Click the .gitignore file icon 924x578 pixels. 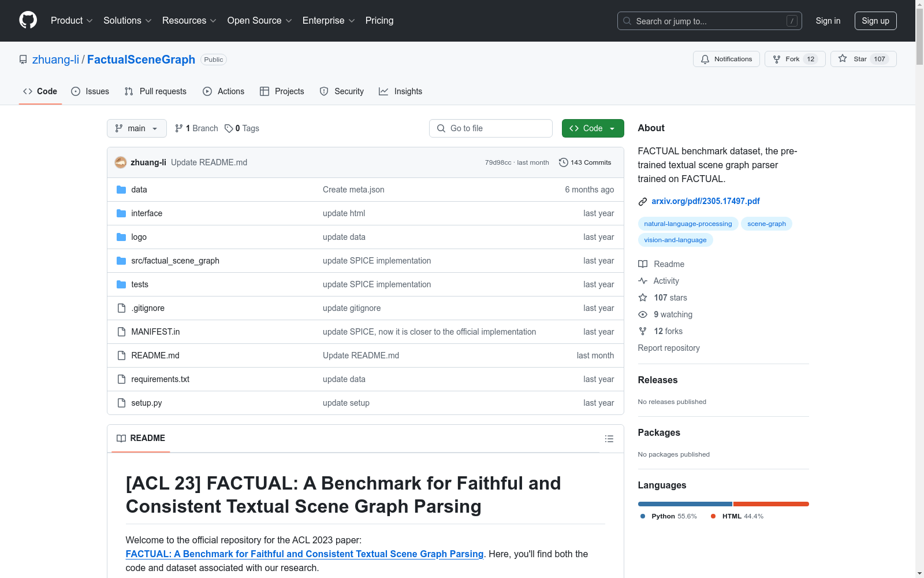pos(121,308)
